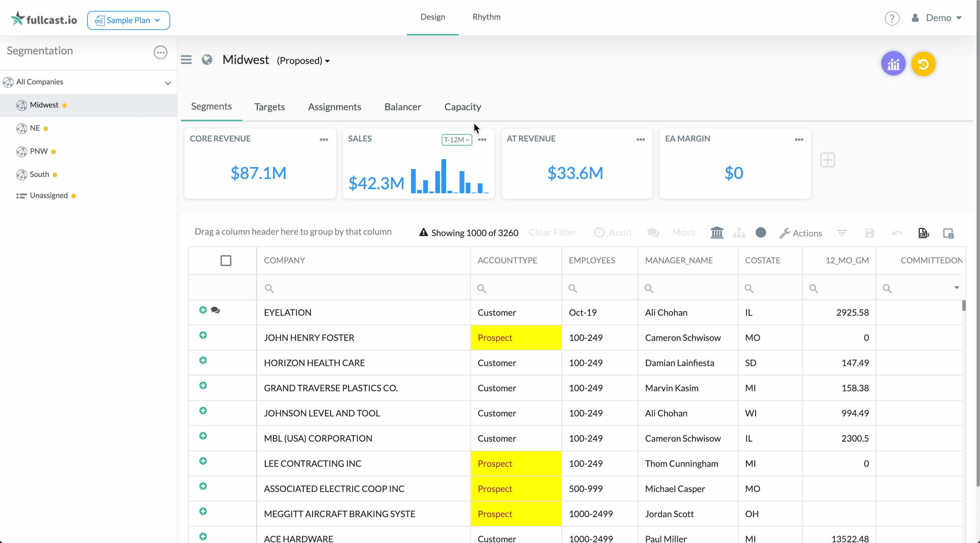Open EMPLOYEES filter operator search icon

click(573, 288)
